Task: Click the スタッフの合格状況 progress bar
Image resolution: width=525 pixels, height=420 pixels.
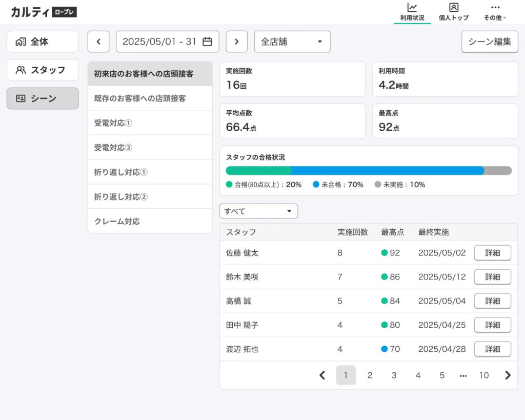Action: click(368, 170)
